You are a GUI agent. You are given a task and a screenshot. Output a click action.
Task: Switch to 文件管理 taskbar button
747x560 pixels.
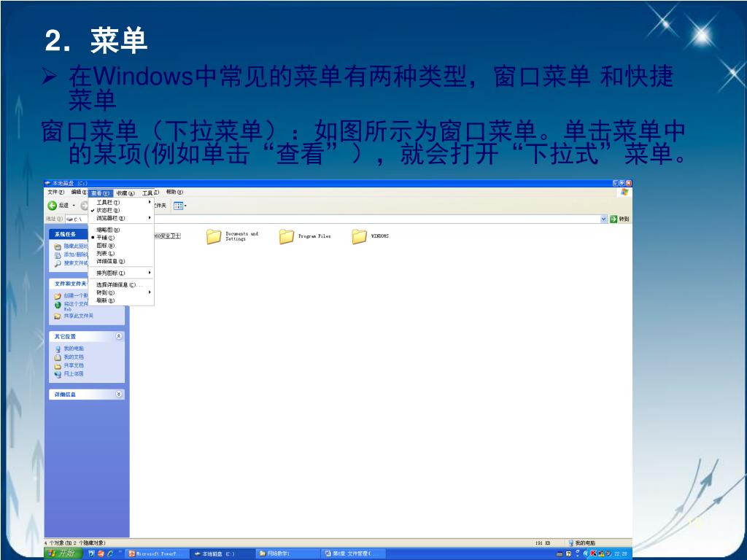click(352, 554)
